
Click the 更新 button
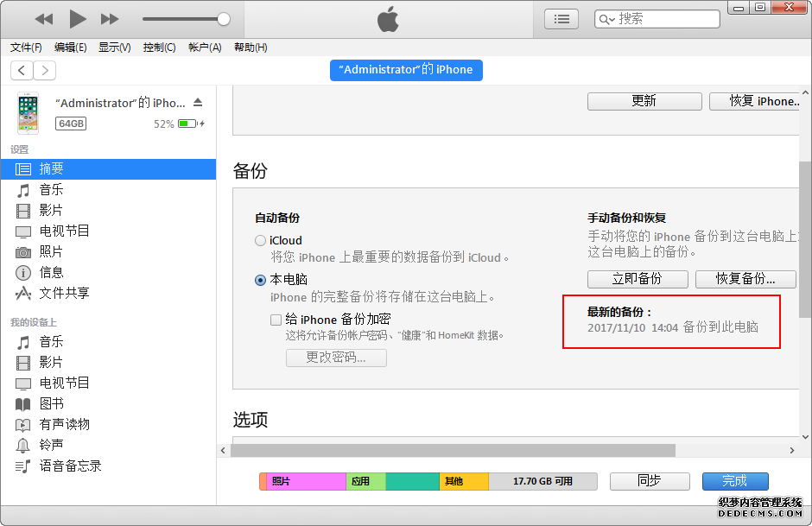644,101
